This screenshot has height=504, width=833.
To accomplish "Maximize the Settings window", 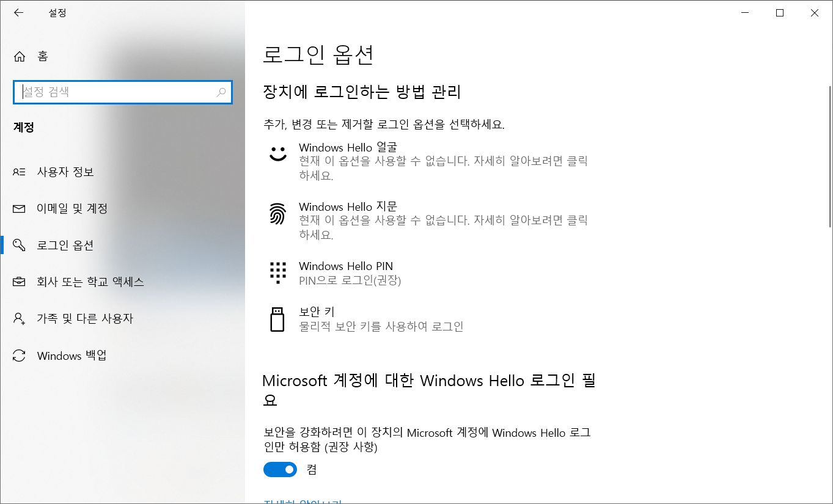I will 779,12.
